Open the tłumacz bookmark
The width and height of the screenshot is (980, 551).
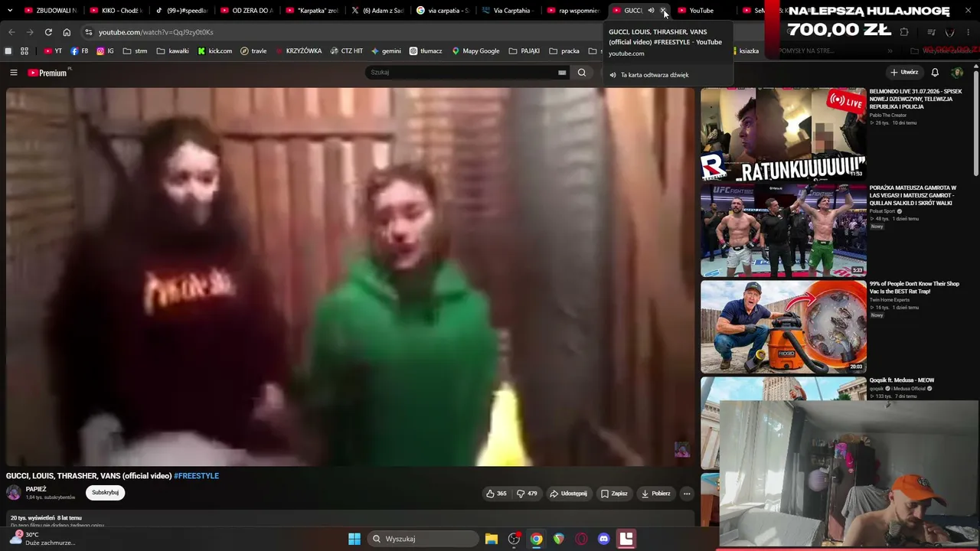tap(426, 51)
